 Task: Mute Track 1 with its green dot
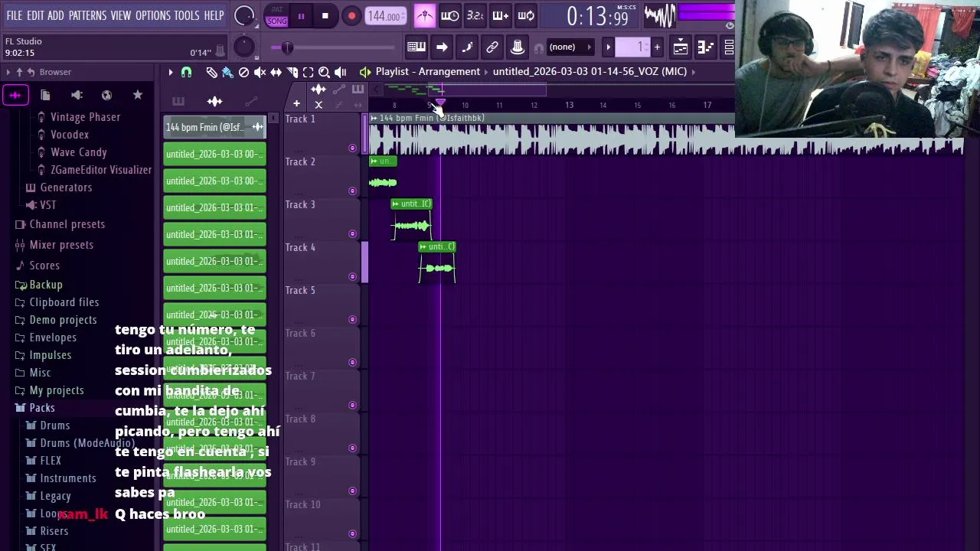tap(352, 148)
